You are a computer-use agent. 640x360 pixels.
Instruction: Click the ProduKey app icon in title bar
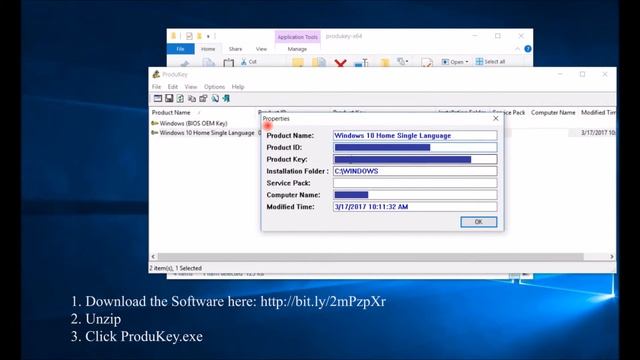[x=156, y=74]
